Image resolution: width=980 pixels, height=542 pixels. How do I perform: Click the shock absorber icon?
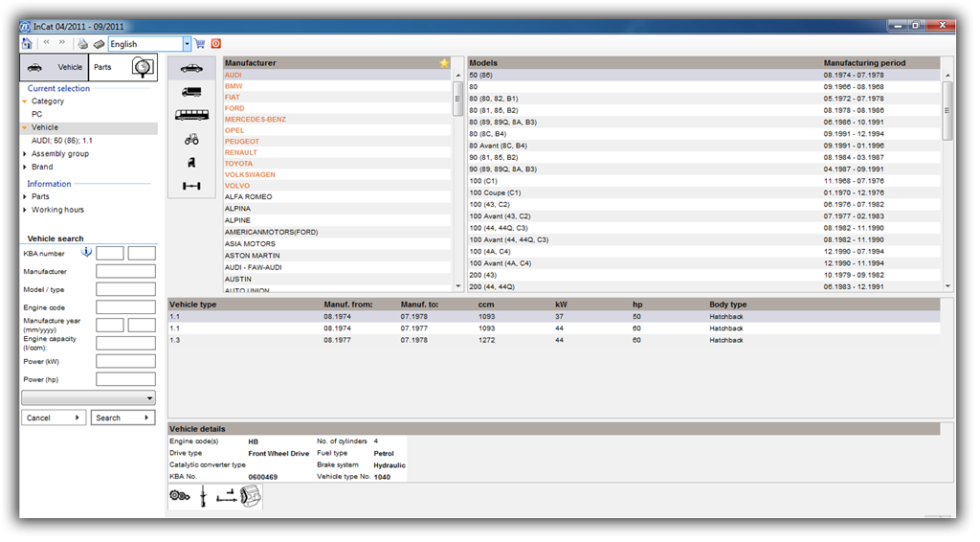[x=203, y=497]
